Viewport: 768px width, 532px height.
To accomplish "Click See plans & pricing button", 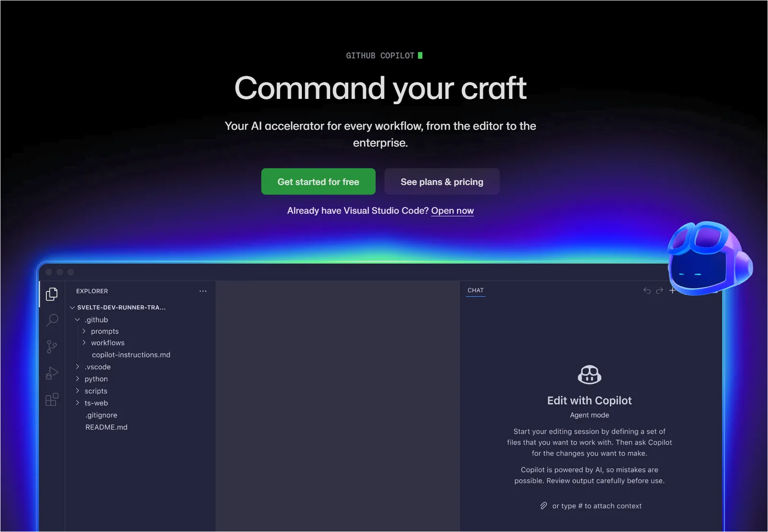I will [442, 181].
